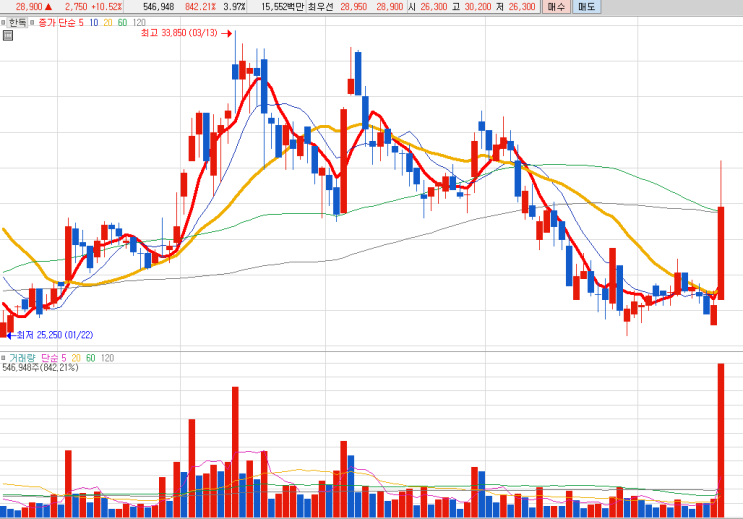743x519 pixels.
Task: Click the green 60-day volume average legend
Action: pos(91,358)
